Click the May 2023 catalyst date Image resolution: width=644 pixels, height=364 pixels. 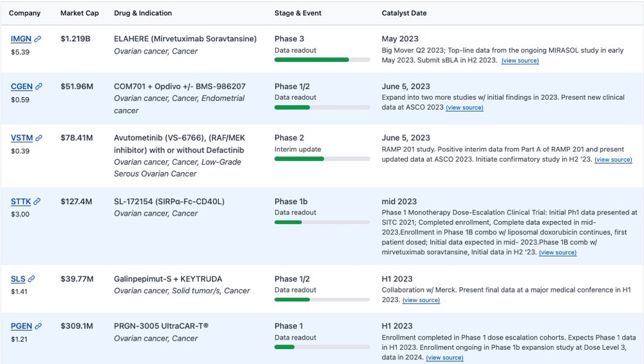click(x=400, y=39)
